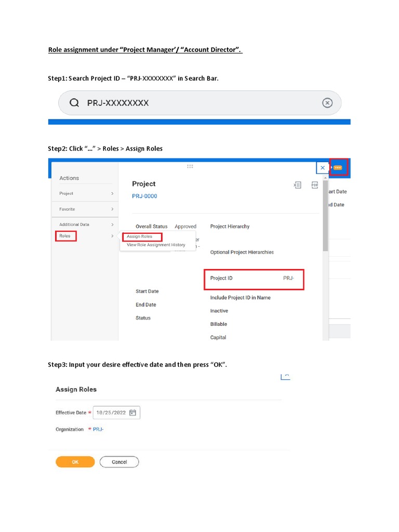Click the Effective Date input field
This screenshot has width=399, height=532.
click(x=111, y=413)
